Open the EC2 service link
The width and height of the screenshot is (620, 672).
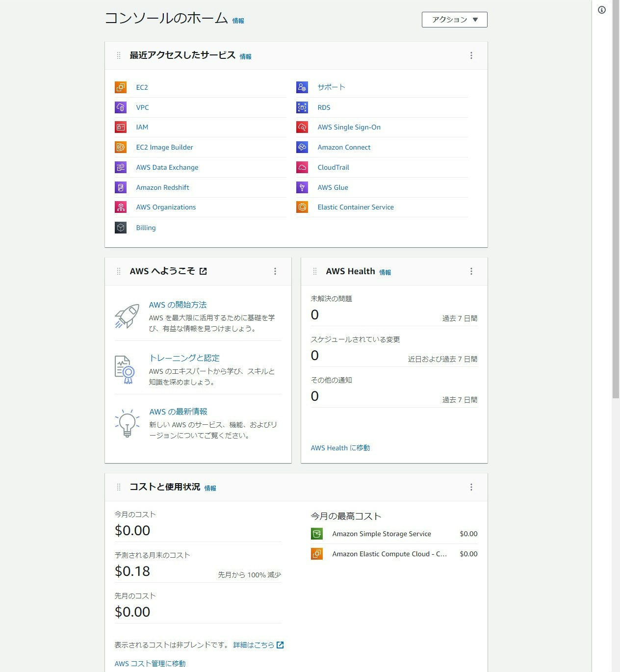(142, 87)
